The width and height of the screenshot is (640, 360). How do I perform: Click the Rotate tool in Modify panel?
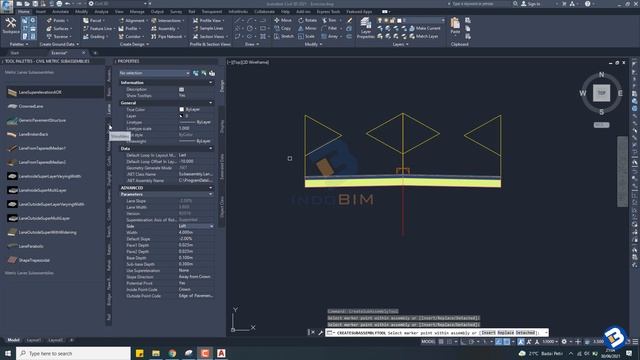click(307, 20)
